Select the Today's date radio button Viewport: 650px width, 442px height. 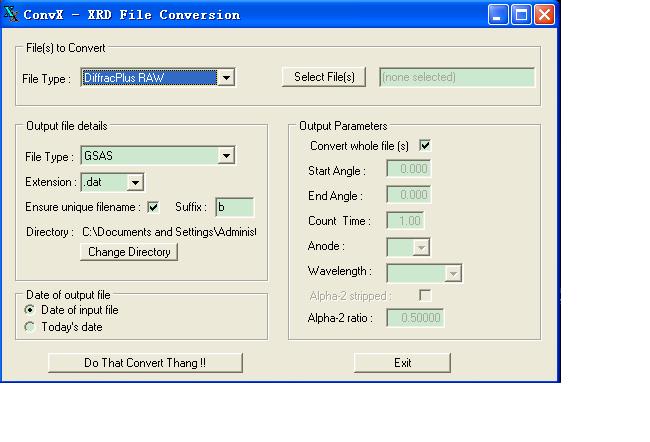click(29, 327)
